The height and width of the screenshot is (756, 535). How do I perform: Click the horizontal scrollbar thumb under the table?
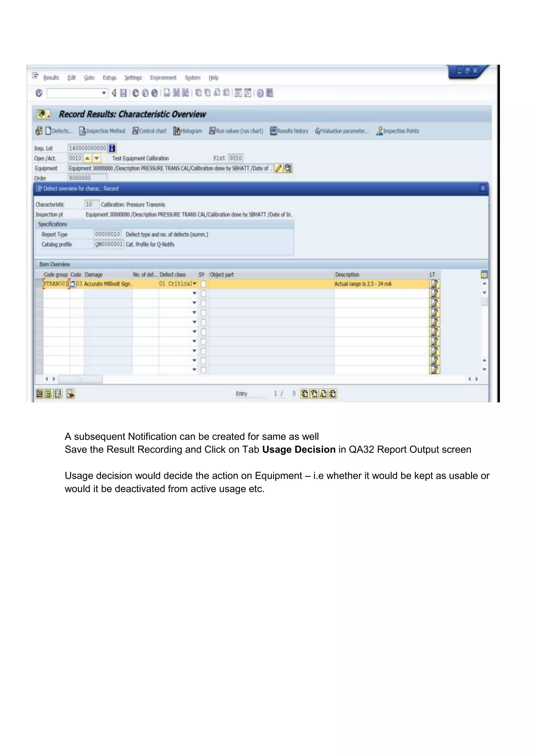coord(80,379)
